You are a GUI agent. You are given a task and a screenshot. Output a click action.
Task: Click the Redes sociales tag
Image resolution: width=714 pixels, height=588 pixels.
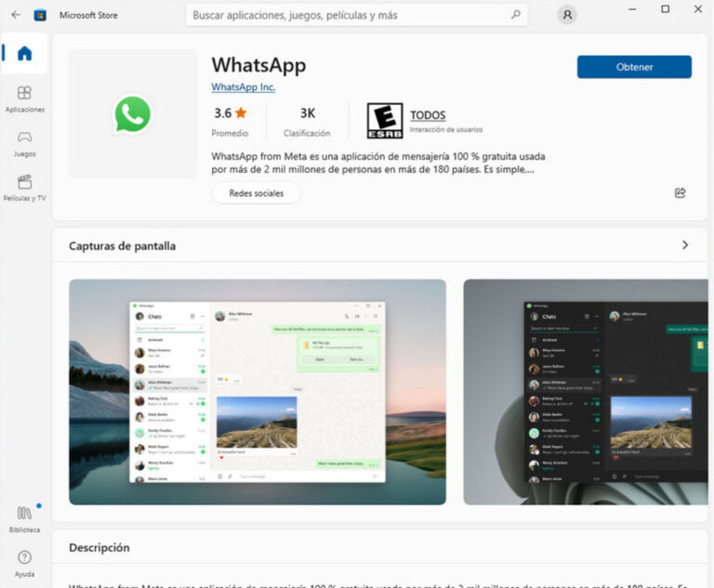pos(256,192)
